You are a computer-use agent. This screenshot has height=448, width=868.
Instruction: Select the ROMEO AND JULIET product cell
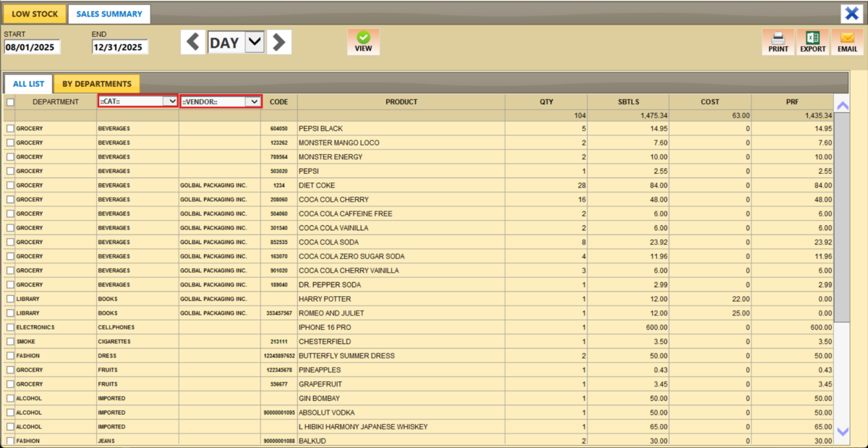(x=401, y=313)
